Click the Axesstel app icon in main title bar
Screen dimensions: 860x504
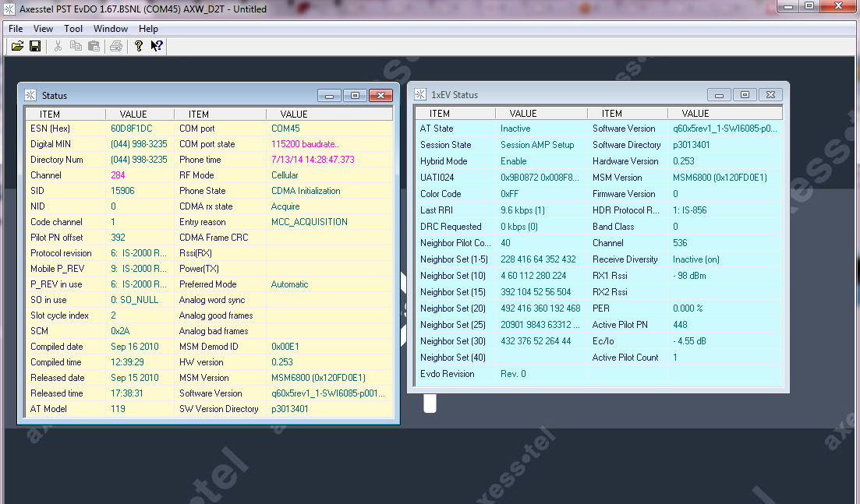pyautogui.click(x=9, y=9)
